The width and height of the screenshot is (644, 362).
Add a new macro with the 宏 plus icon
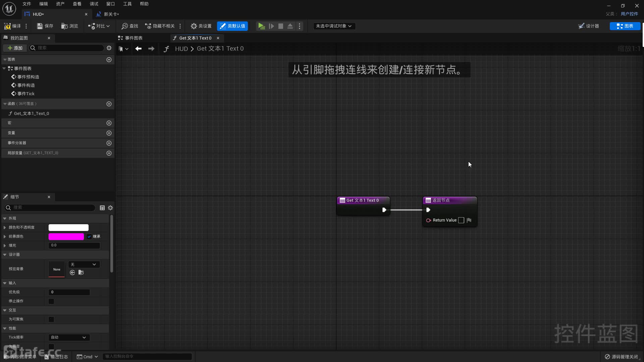[109, 123]
